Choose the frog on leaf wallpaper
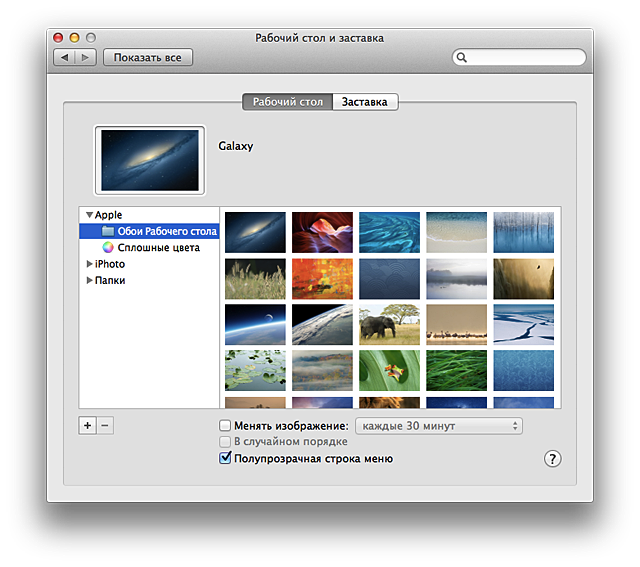Image resolution: width=640 pixels, height=567 pixels. click(x=389, y=369)
